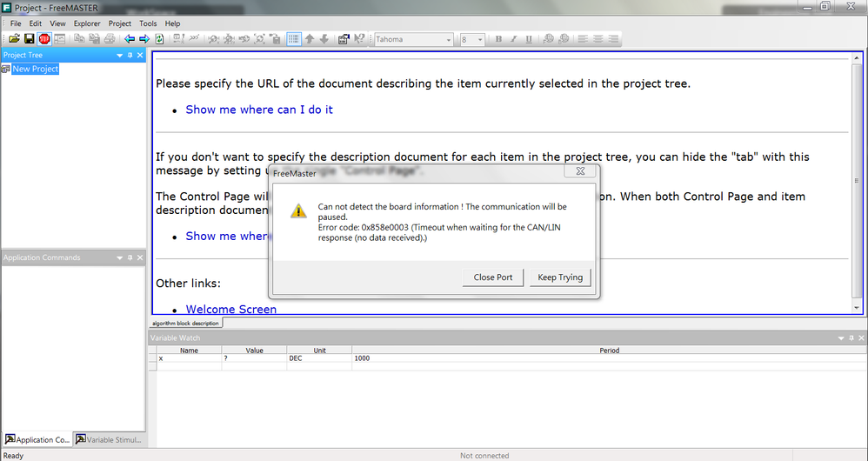Open the File menu
The width and height of the screenshot is (868, 461).
click(16, 23)
